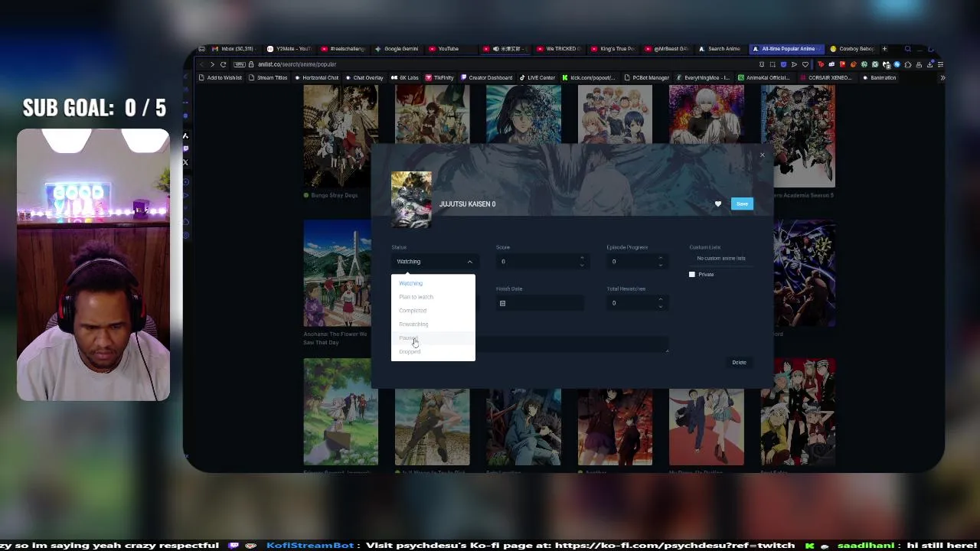Open the Creator Dashboard bookmark
The width and height of the screenshot is (980, 551).
coord(486,78)
